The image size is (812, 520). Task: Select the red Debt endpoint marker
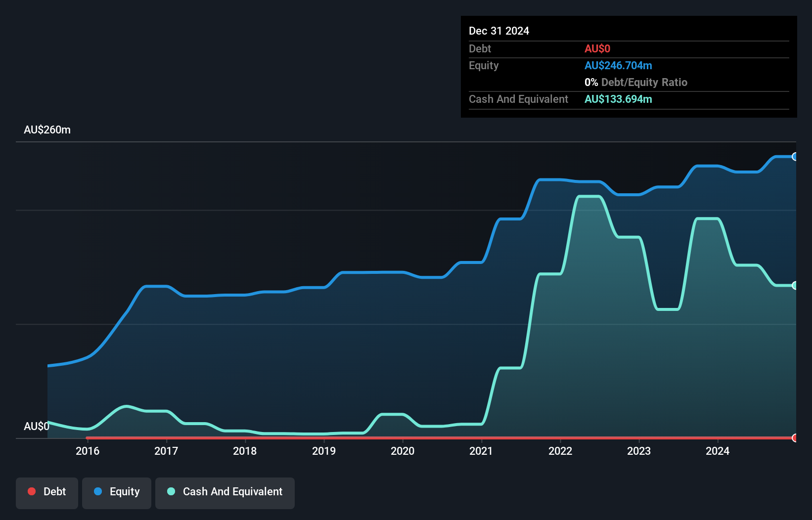(x=795, y=438)
